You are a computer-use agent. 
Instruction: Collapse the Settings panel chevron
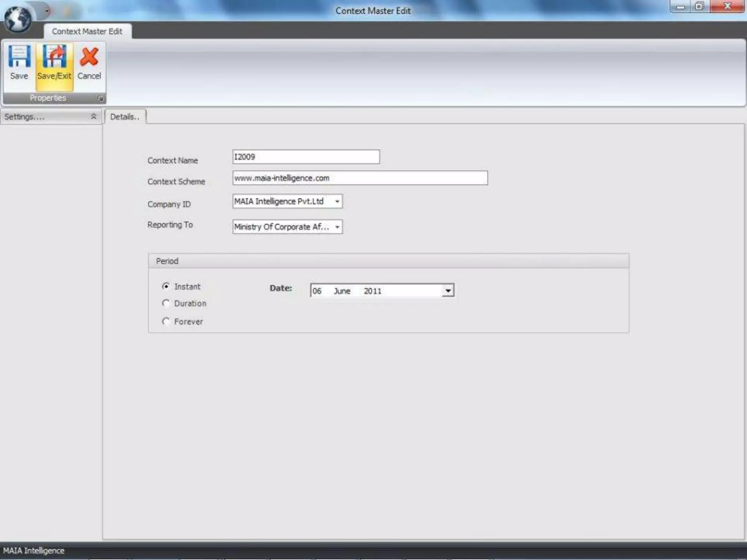(93, 116)
